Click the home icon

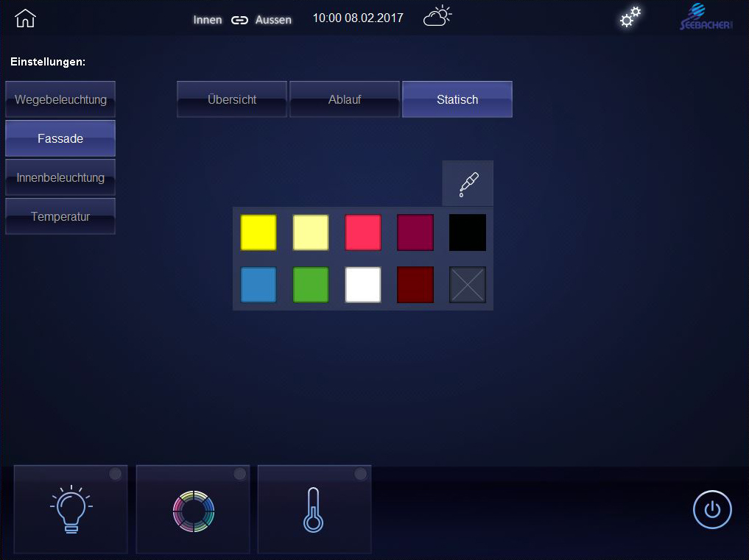point(25,18)
